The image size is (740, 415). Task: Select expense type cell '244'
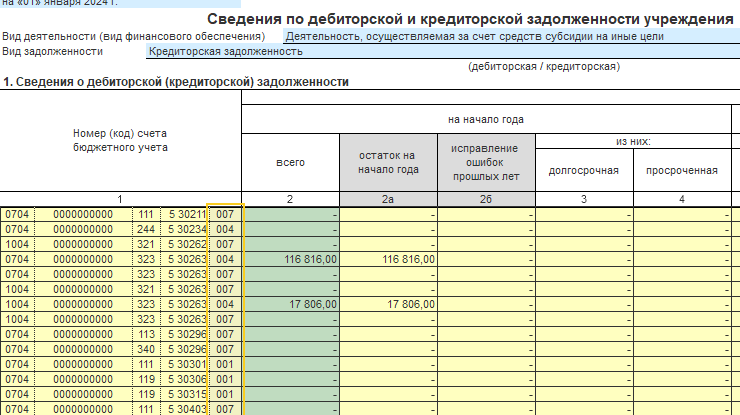tap(146, 229)
